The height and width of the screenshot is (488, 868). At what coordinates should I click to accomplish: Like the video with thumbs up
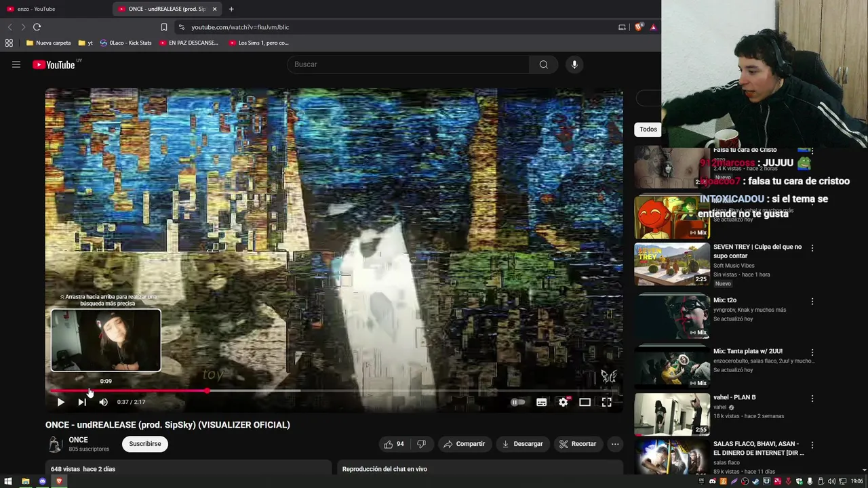[394, 444]
